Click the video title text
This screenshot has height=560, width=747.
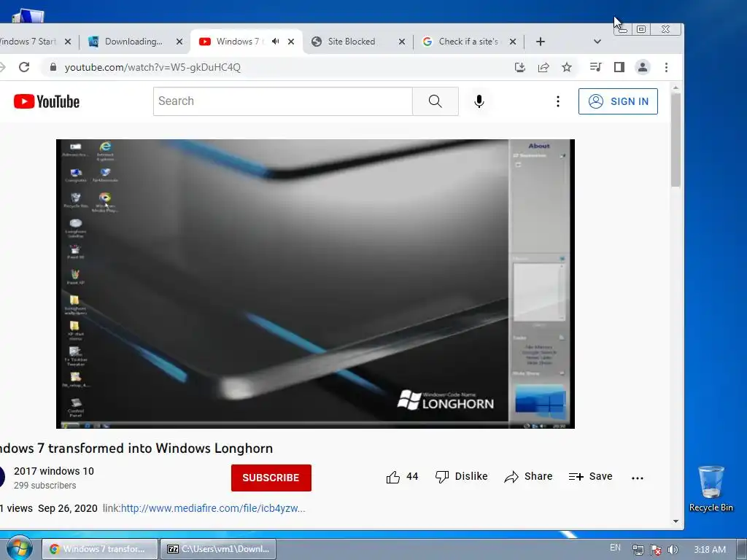[x=136, y=448]
